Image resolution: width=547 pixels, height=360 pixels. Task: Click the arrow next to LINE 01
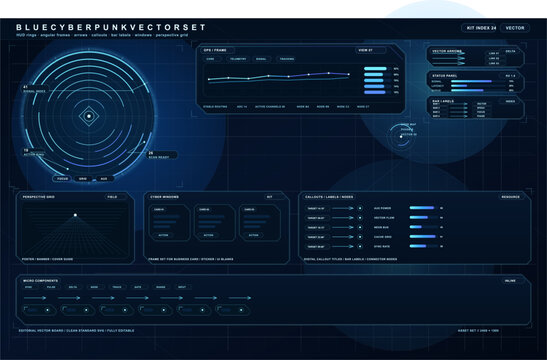coord(449,53)
